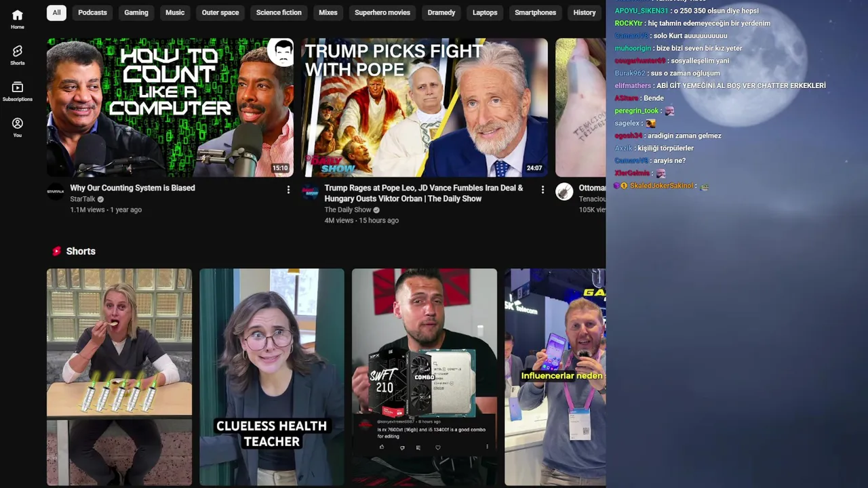Open title Why Our Counting System is Biased
The width and height of the screenshot is (868, 488).
[132, 188]
